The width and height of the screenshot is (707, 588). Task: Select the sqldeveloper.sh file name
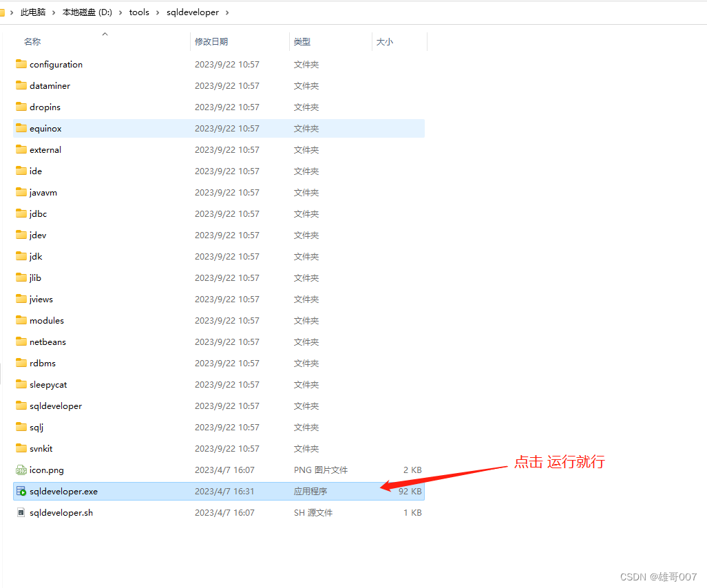[61, 513]
